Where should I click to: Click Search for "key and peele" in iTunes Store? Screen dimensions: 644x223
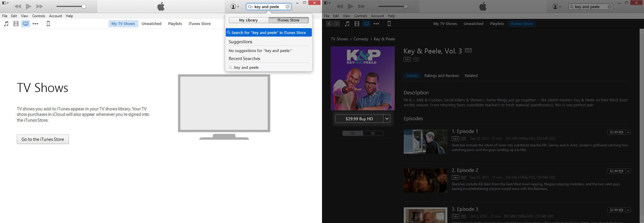[x=269, y=32]
